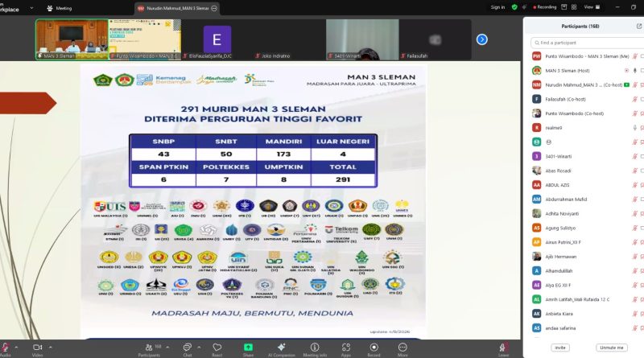Screen dimensions: 644x358
Task: Expand participants options caret in toolbar
Action: pos(167,348)
